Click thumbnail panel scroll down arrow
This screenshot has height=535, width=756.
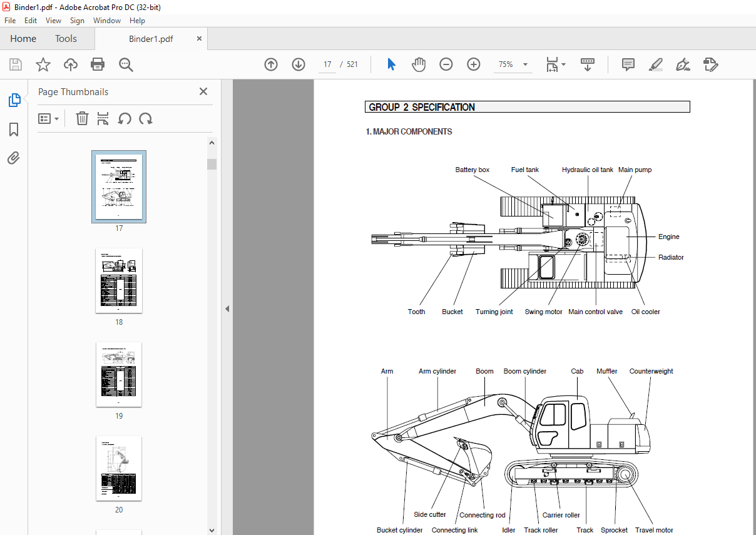coord(212,529)
